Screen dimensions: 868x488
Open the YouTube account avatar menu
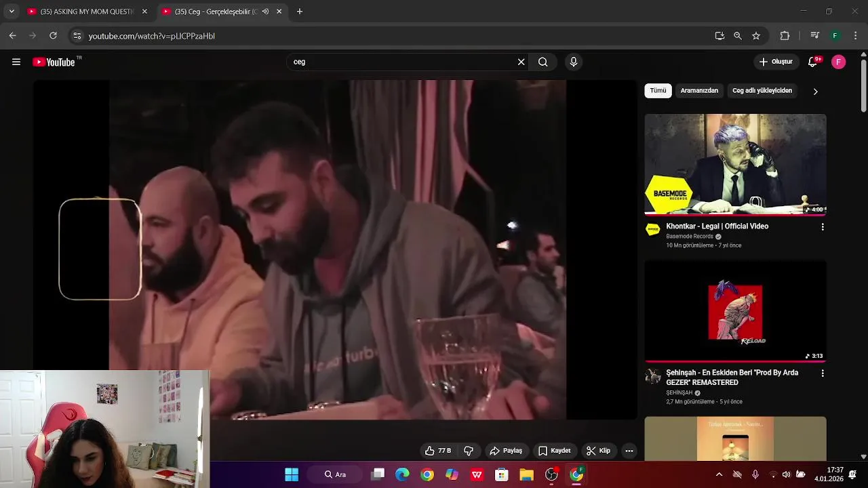tap(839, 62)
